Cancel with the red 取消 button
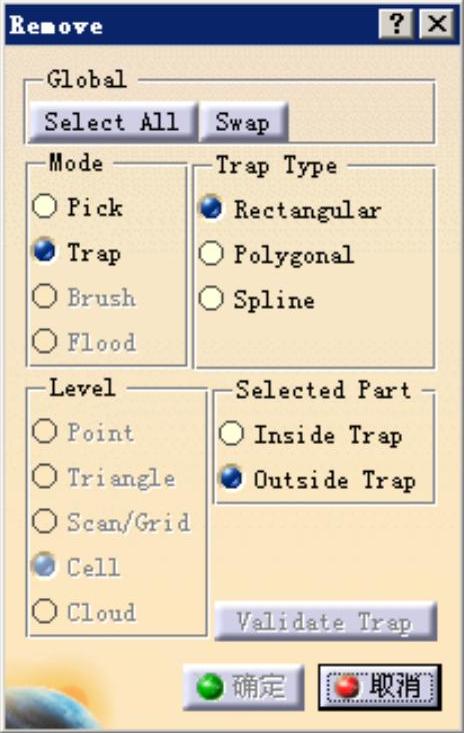The height and width of the screenshot is (733, 464). [x=379, y=687]
